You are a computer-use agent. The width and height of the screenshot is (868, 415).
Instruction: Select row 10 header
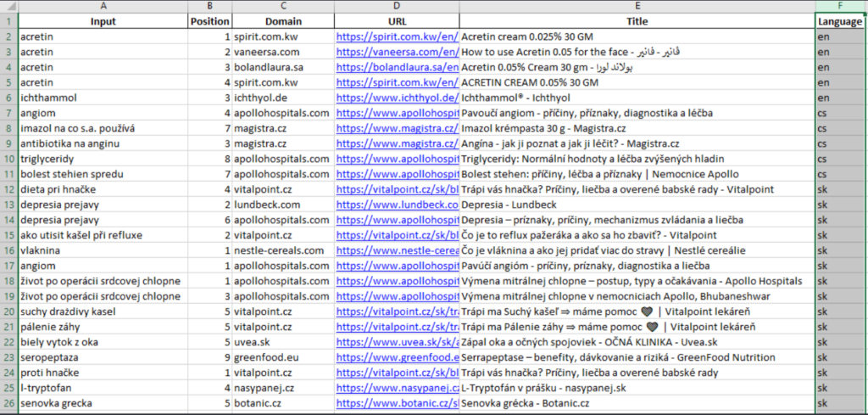8,159
